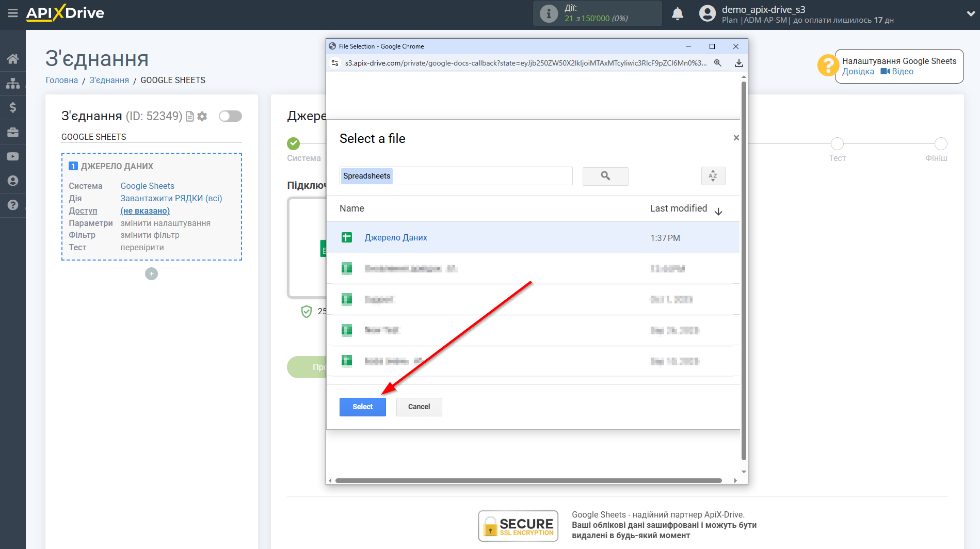This screenshot has width=980, height=549.
Task: Go to Головна in the breadcrumb
Action: click(61, 80)
